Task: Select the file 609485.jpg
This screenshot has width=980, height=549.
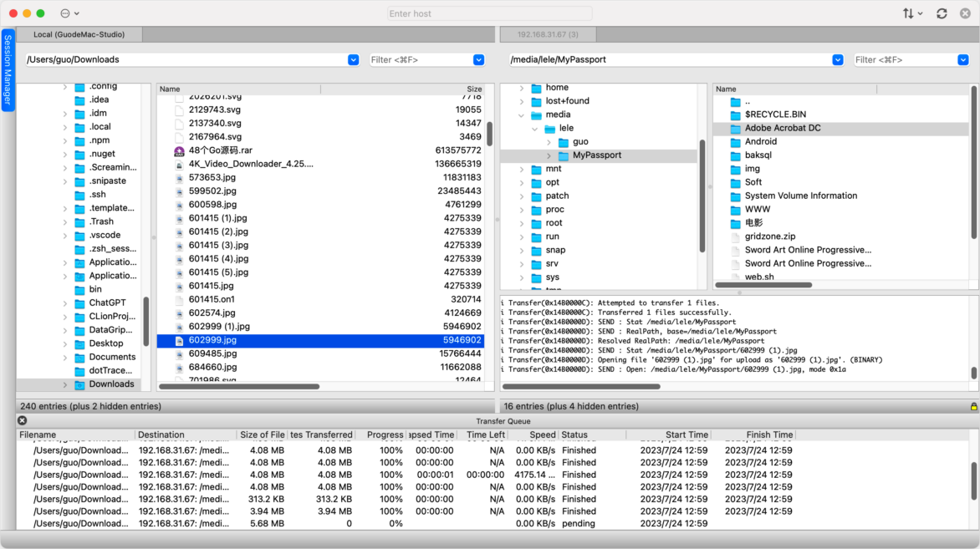Action: coord(212,353)
